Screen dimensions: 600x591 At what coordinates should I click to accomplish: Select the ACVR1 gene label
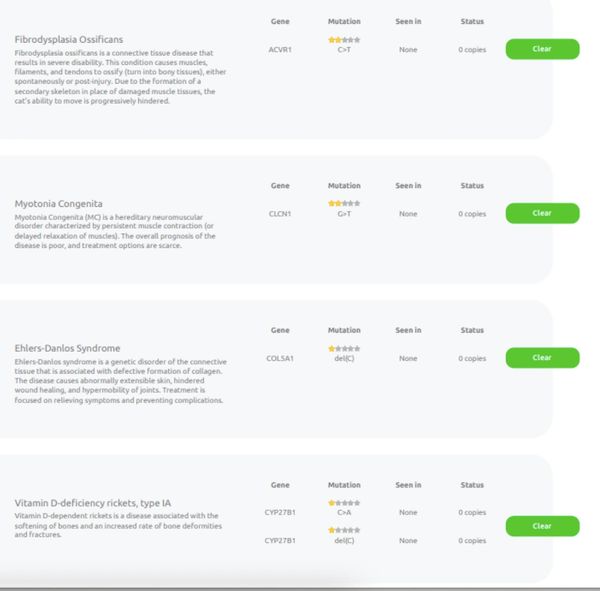click(280, 48)
